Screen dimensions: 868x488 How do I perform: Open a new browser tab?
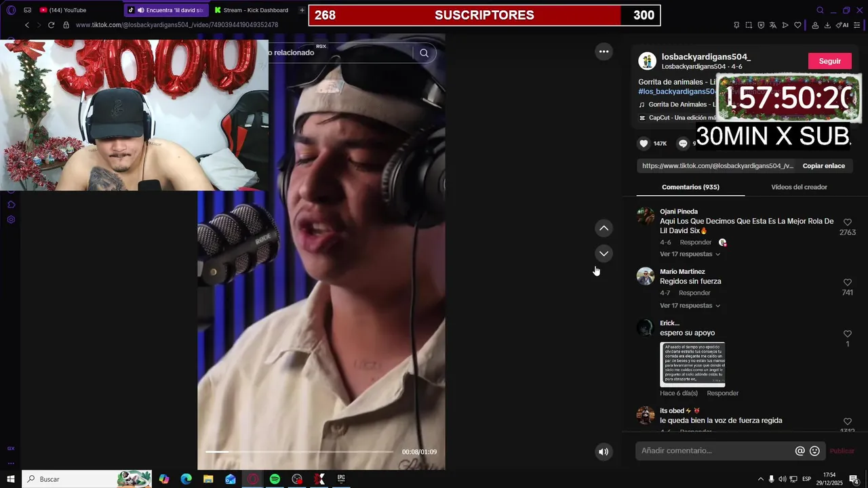point(302,10)
